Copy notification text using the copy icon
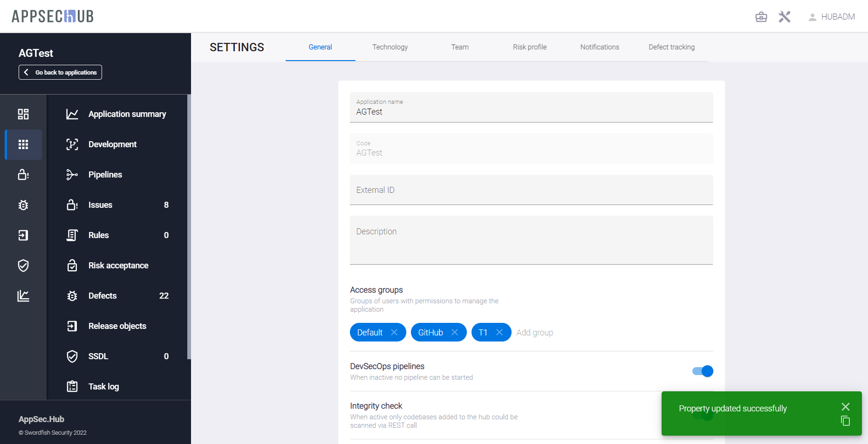The height and width of the screenshot is (444, 868). (x=845, y=421)
